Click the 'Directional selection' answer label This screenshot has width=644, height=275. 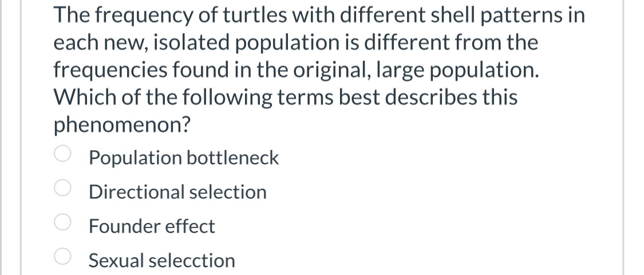click(x=177, y=192)
